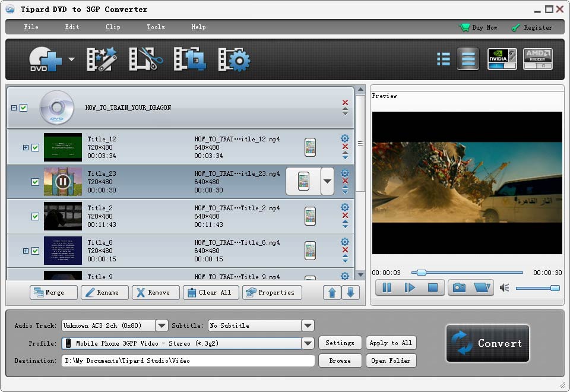
Task: Open the Subtitle dropdown
Action: (x=308, y=325)
